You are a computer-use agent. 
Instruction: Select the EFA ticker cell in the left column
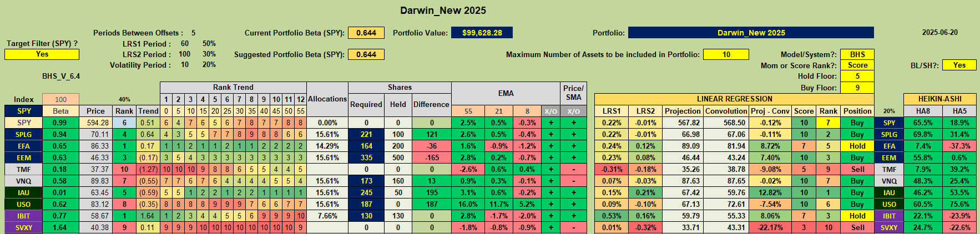[x=24, y=146]
